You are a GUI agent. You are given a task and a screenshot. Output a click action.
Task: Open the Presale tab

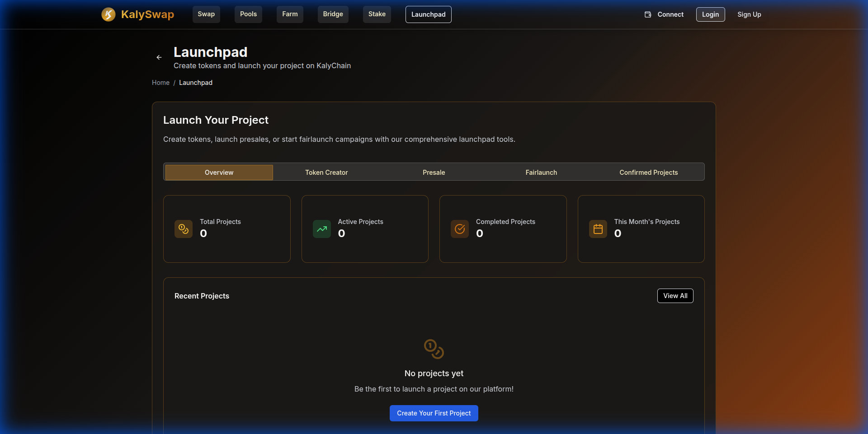434,172
